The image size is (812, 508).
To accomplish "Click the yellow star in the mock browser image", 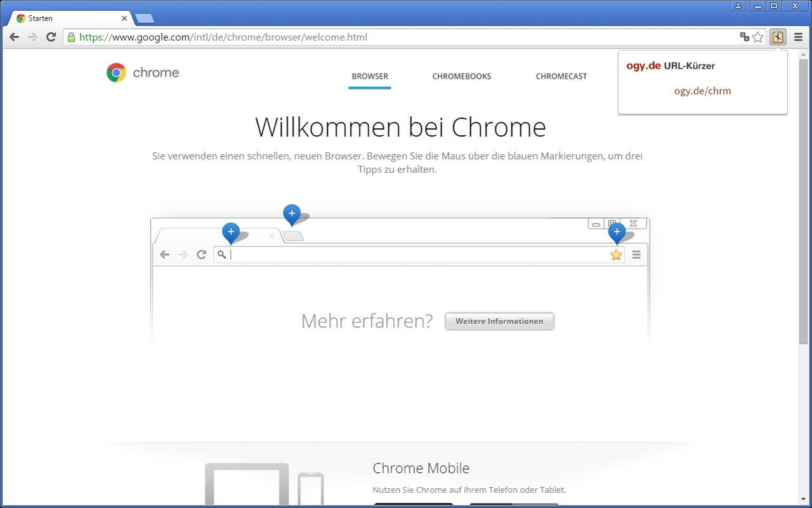I will 616,255.
